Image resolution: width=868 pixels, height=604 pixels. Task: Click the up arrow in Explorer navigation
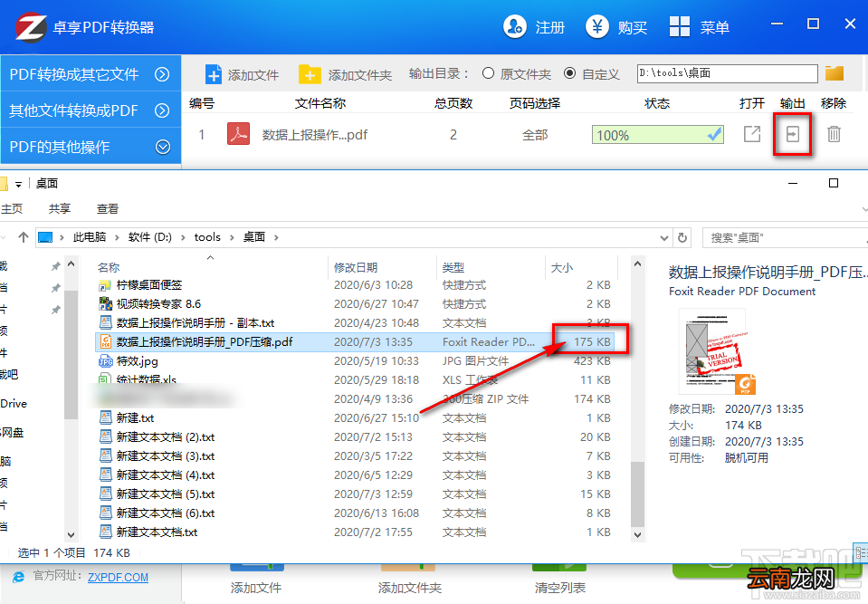point(24,237)
